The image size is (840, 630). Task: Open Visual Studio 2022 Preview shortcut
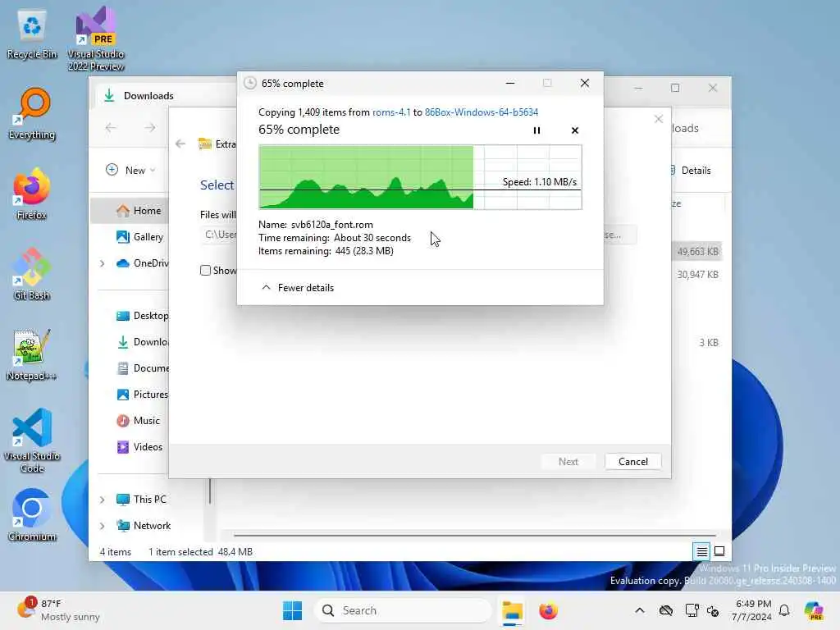pyautogui.click(x=96, y=39)
